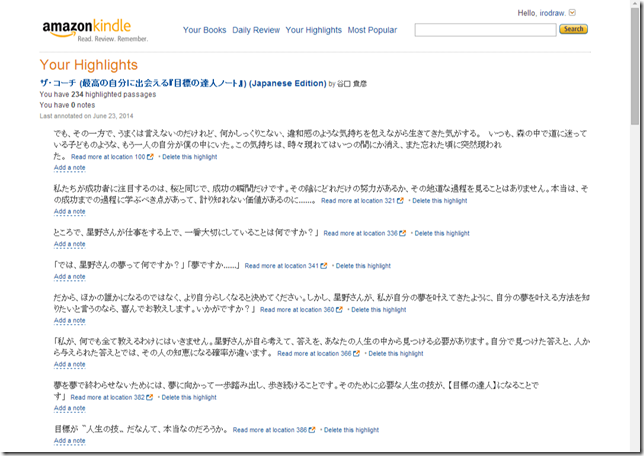Screen dimensions: 644x456
Task: Click the vertical scrollbar thumb
Action: (635, 66)
